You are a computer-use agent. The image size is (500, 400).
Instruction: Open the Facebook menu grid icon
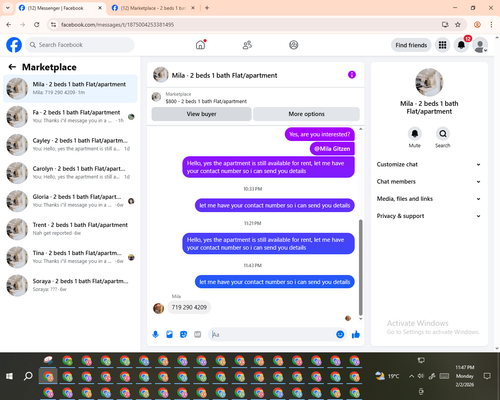(x=442, y=45)
